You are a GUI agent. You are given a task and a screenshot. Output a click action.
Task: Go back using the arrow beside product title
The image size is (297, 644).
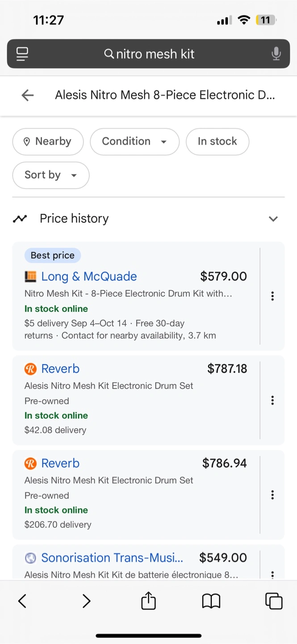pos(28,95)
